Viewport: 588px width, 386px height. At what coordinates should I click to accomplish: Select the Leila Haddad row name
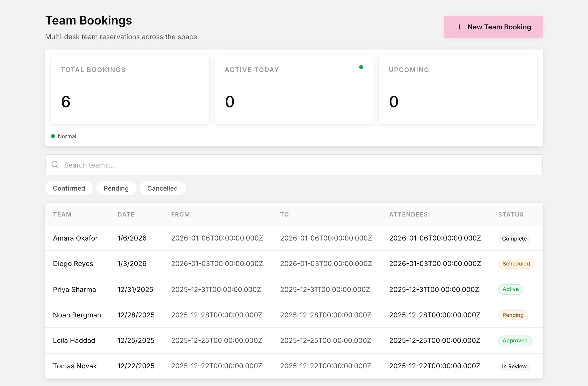[74, 340]
